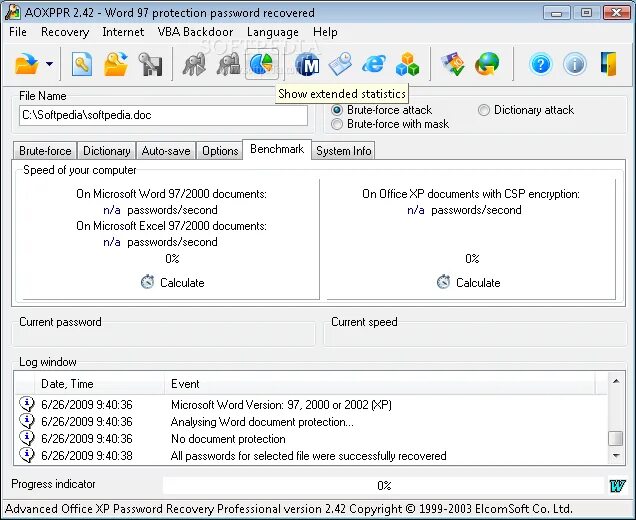Click info icon of 'Microsoft Word Version' entry
The image size is (636, 520).
(27, 404)
